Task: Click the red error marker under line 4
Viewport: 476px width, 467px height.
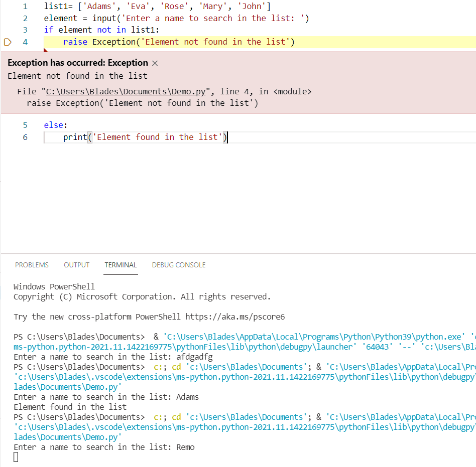Action: (45, 49)
